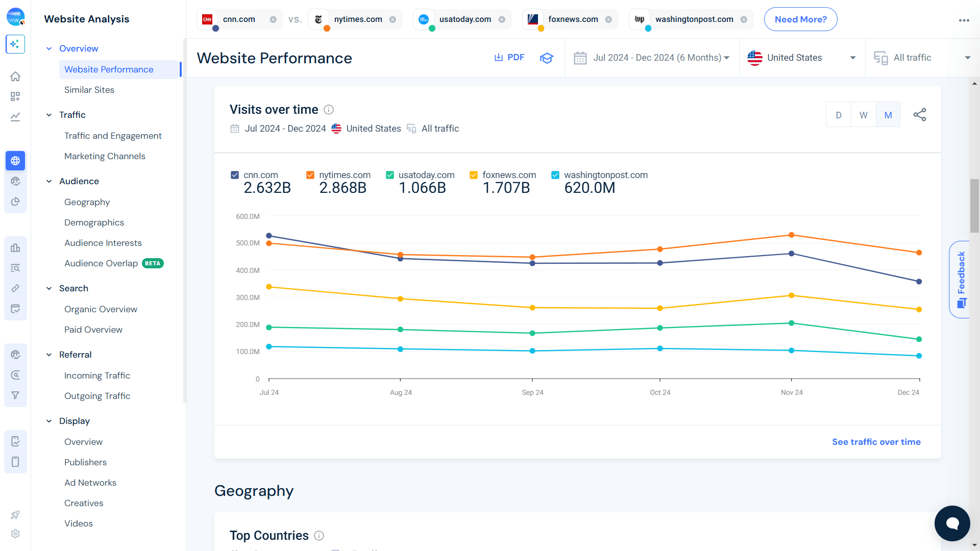Remove foxnews.com from comparison
980x551 pixels.
point(608,19)
